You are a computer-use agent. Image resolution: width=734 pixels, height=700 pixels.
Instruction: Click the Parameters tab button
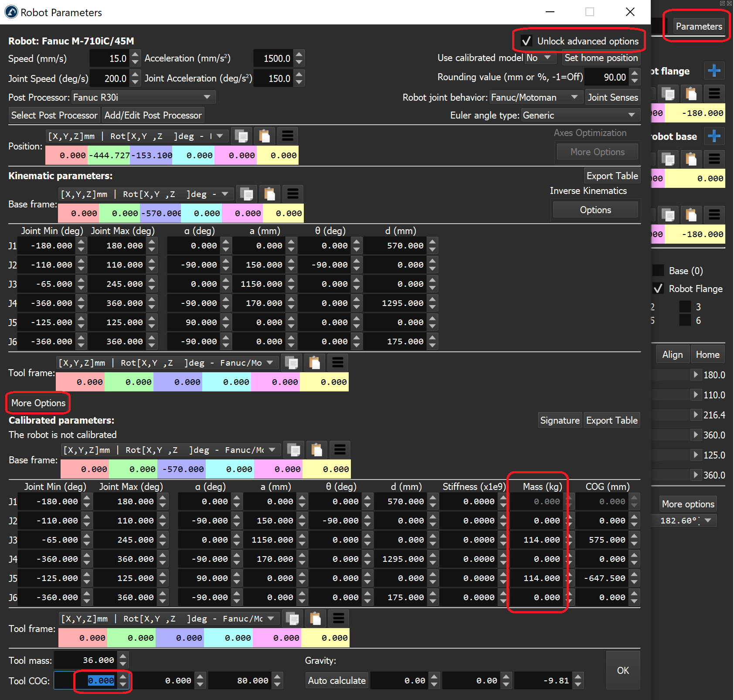tap(698, 26)
